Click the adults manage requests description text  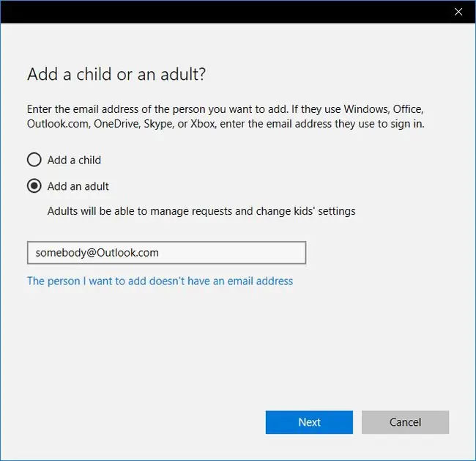pyautogui.click(x=201, y=211)
